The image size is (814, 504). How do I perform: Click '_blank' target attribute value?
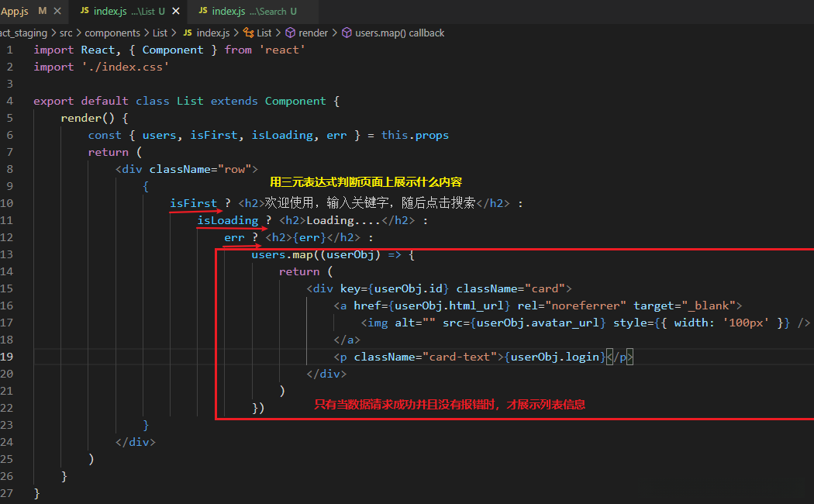708,306
